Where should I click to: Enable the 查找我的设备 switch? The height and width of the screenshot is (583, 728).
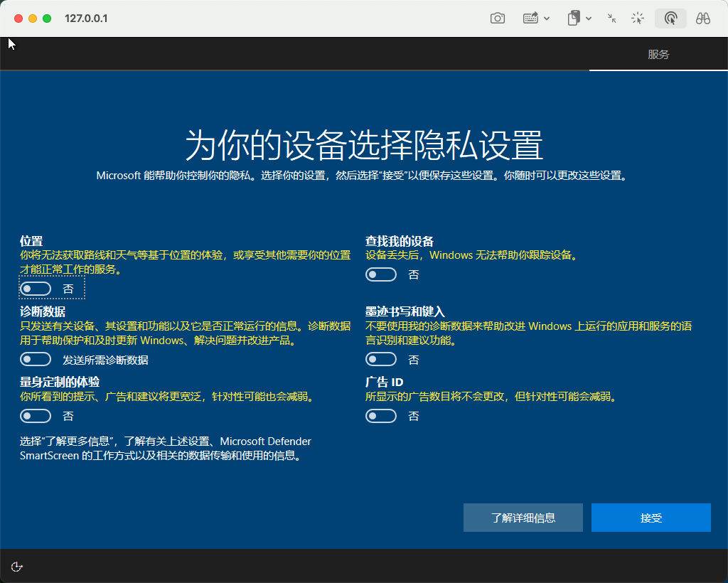point(381,274)
